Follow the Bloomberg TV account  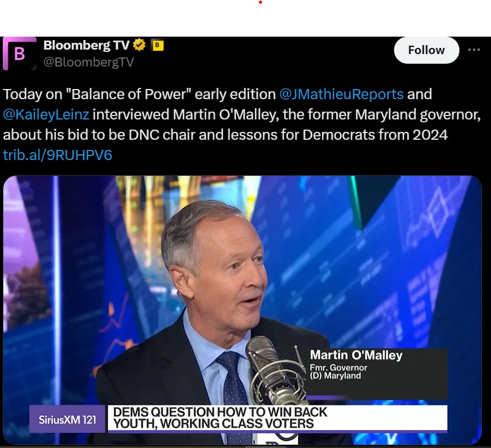point(426,50)
